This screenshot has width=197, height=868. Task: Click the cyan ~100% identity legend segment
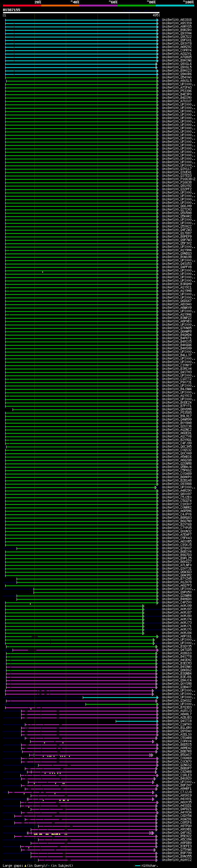175,6
